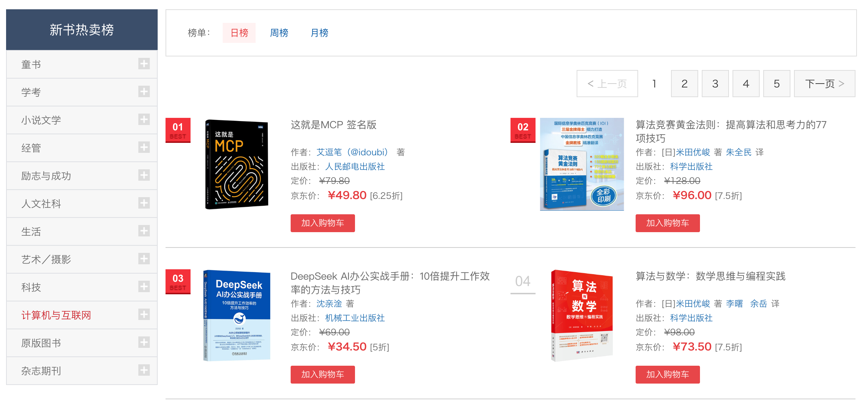This screenshot has height=410, width=868.
Task: Open the 这就是MCP book cover image
Action: 237,164
